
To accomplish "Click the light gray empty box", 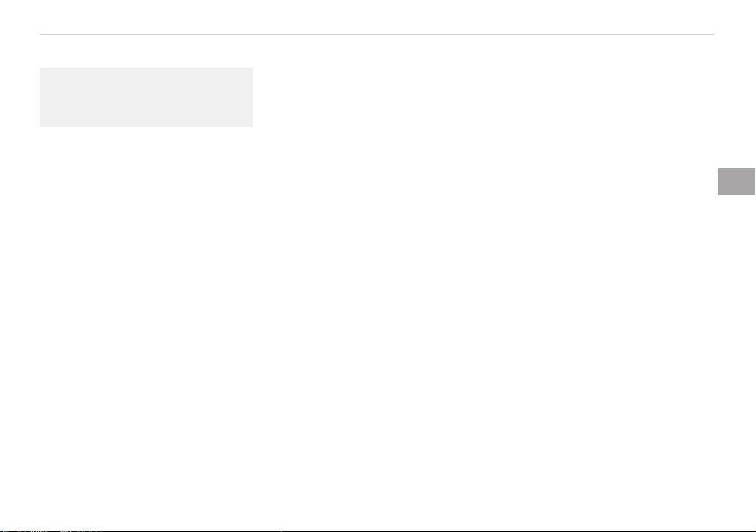I will click(146, 97).
